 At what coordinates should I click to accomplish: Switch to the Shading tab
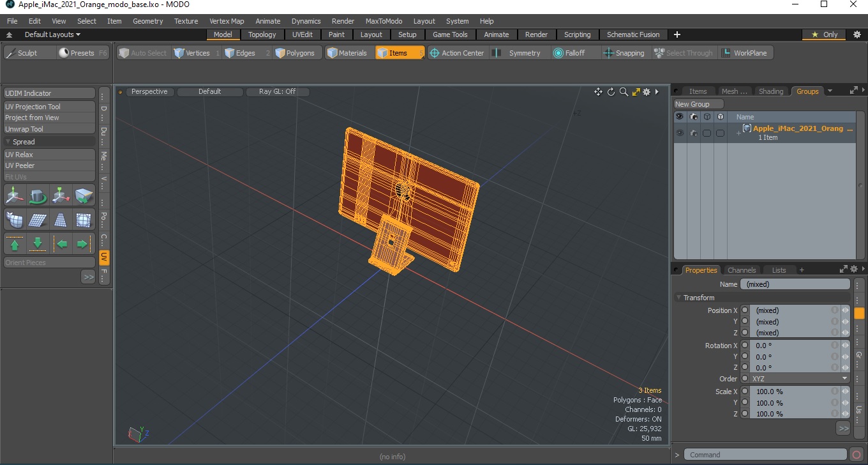(x=771, y=91)
